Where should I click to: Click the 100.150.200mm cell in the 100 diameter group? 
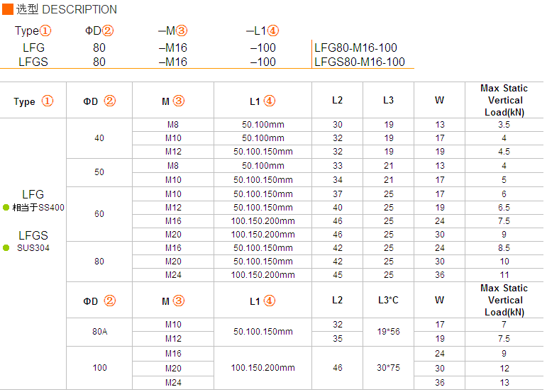(263, 368)
